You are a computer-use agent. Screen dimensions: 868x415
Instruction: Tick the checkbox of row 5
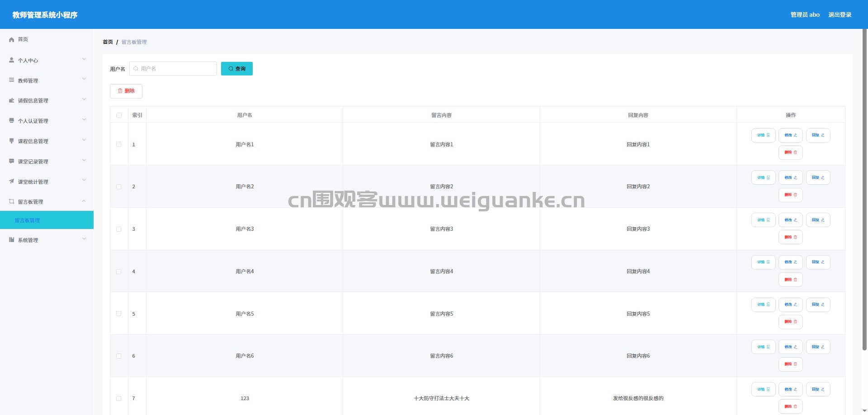119,314
